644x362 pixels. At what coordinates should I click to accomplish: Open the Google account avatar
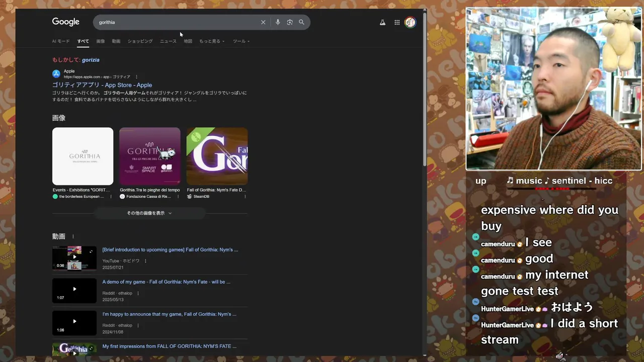(x=410, y=22)
